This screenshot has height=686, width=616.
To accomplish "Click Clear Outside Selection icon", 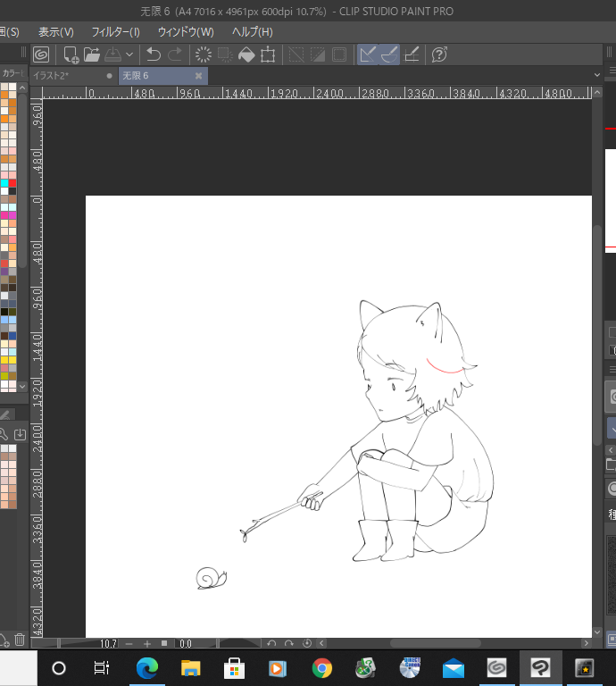I will [225, 54].
